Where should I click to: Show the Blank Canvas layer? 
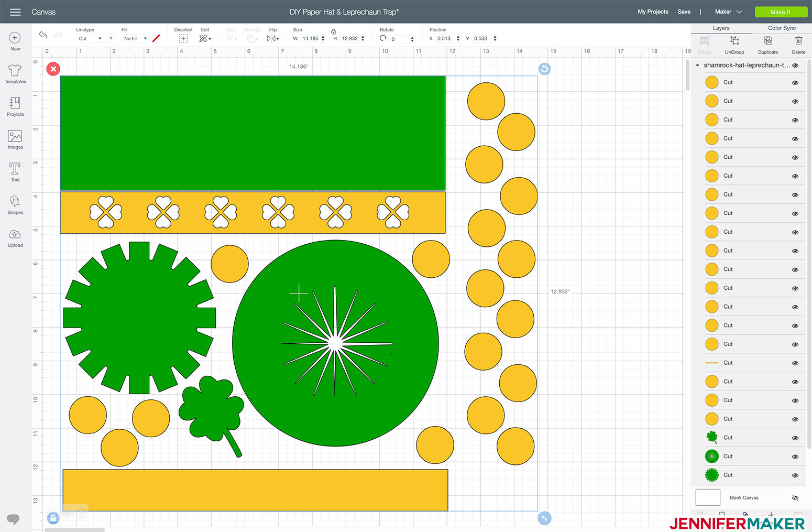[795, 498]
